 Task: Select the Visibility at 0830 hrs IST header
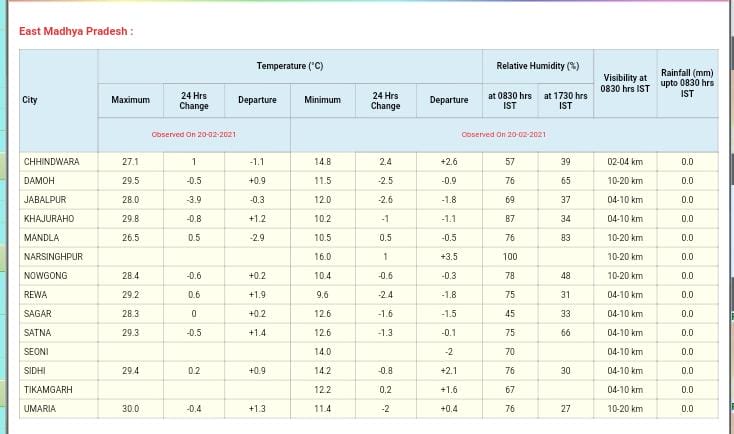pos(625,83)
